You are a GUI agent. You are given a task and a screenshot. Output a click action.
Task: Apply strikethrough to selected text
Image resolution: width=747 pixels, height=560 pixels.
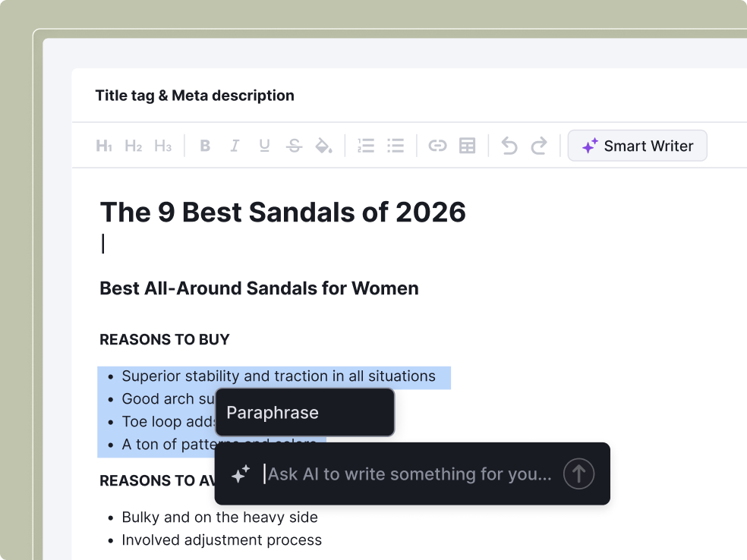tap(294, 146)
